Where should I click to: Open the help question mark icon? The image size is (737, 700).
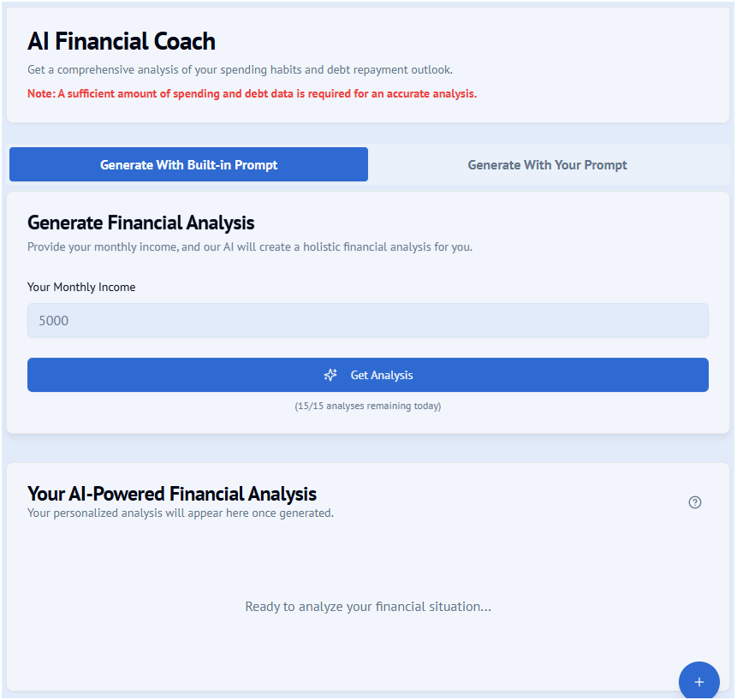click(x=695, y=502)
